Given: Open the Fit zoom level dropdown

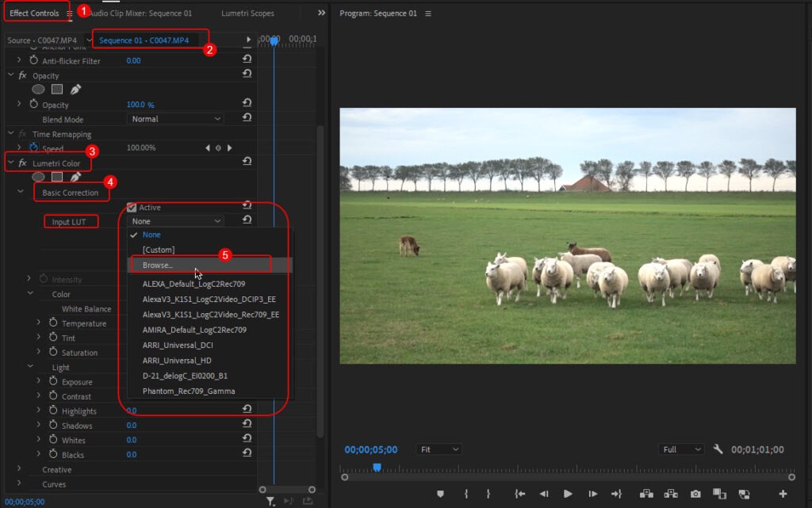Looking at the screenshot, I should 439,449.
